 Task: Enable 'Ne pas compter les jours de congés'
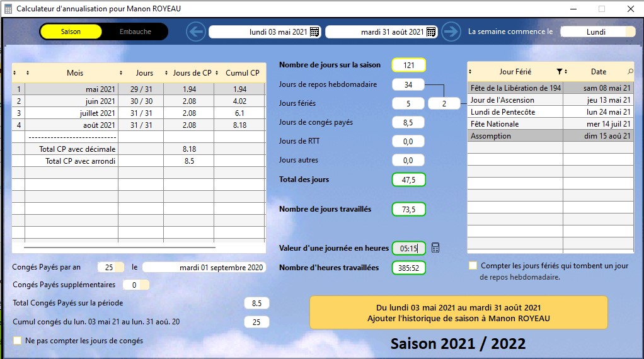(x=18, y=341)
